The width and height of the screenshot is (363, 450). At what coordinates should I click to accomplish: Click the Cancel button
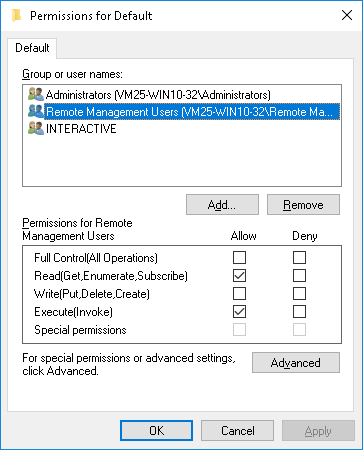(237, 431)
